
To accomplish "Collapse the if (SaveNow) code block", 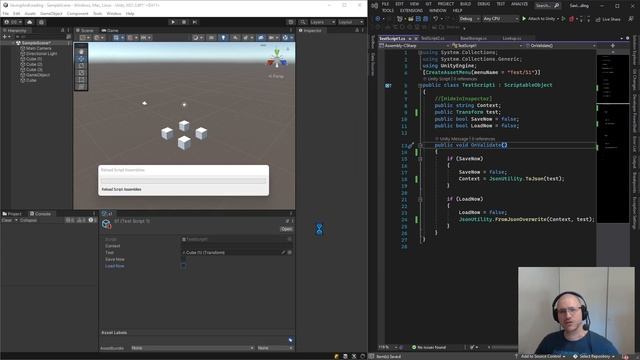I will click(420, 159).
